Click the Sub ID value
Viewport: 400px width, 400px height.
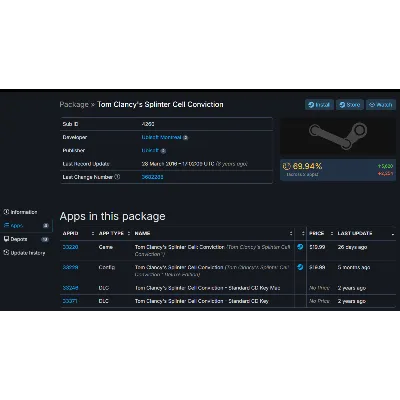[x=148, y=124]
